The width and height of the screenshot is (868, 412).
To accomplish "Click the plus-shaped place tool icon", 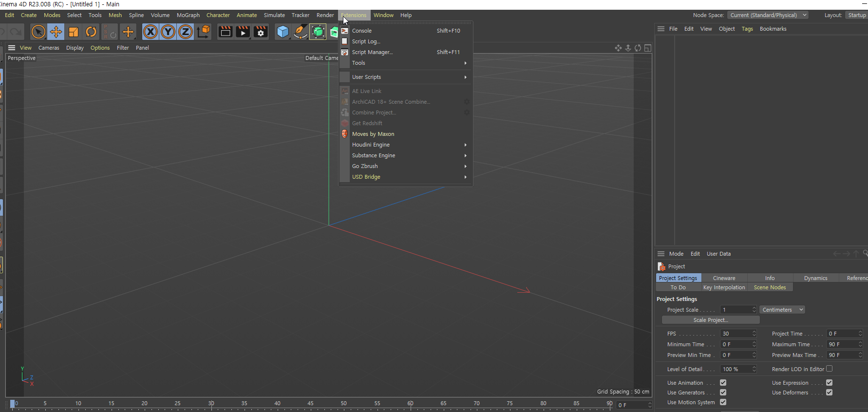I will (x=128, y=32).
